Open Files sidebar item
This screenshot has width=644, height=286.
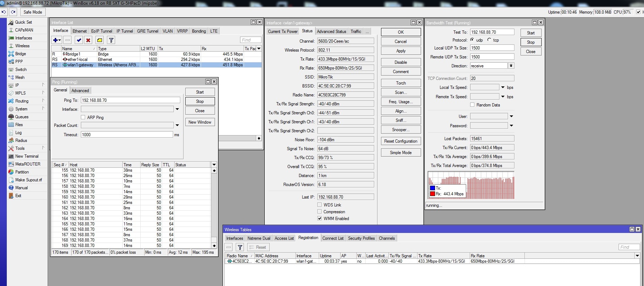click(x=19, y=125)
